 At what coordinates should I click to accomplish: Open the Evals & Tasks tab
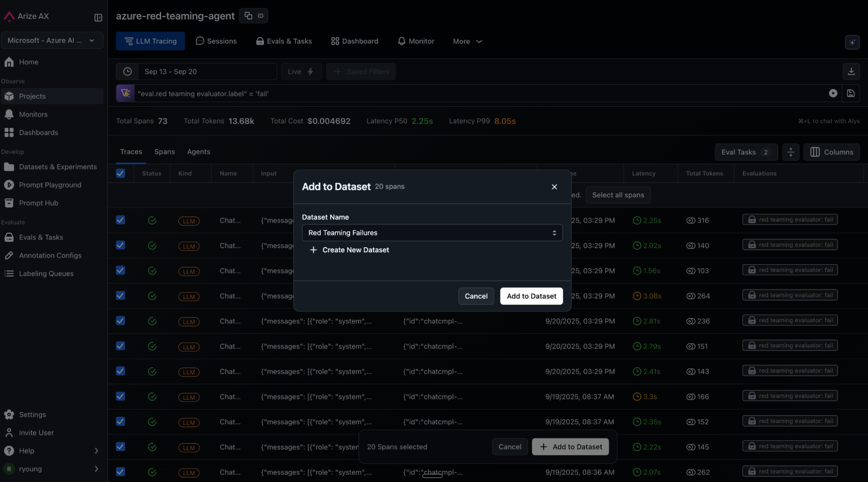coord(284,41)
